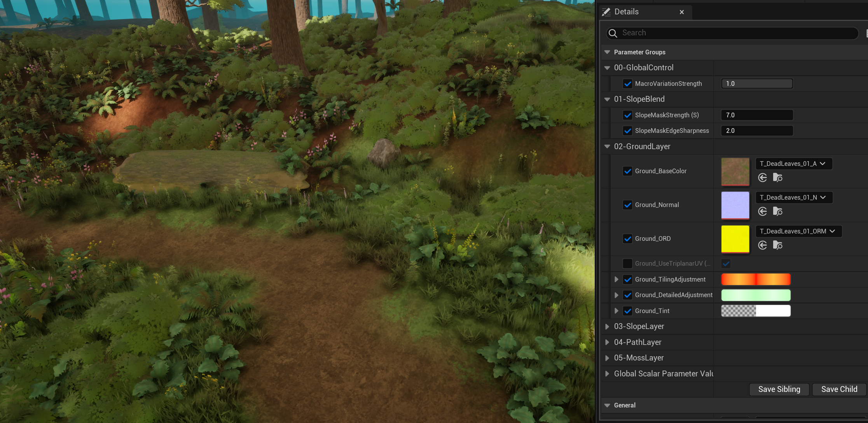The image size is (868, 423).
Task: Click the Save Sibling button
Action: (x=779, y=389)
